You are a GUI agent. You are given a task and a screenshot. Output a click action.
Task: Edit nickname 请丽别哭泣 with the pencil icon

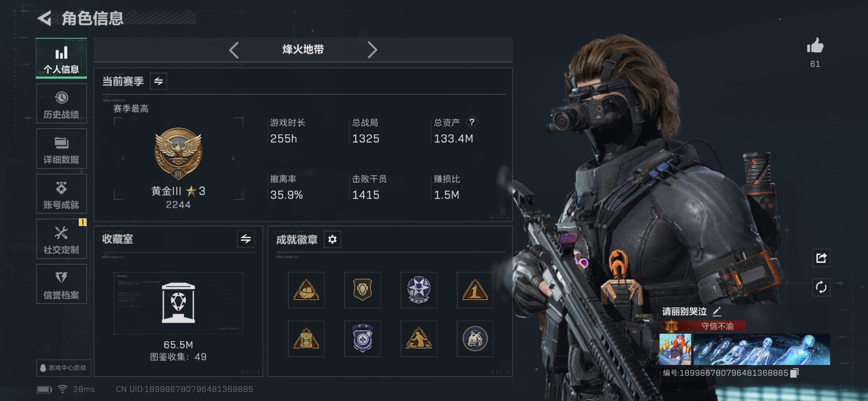(717, 311)
